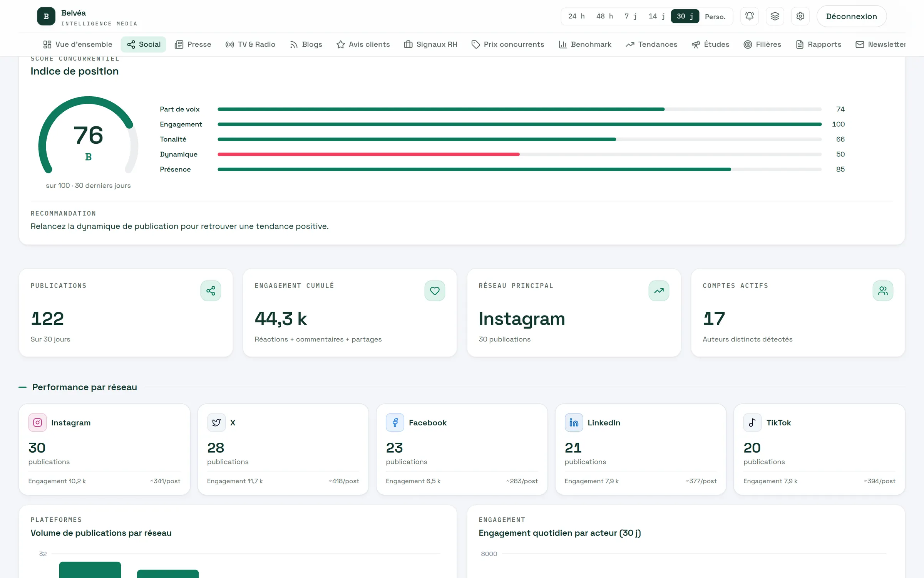Open the layers stack icon

tap(775, 16)
